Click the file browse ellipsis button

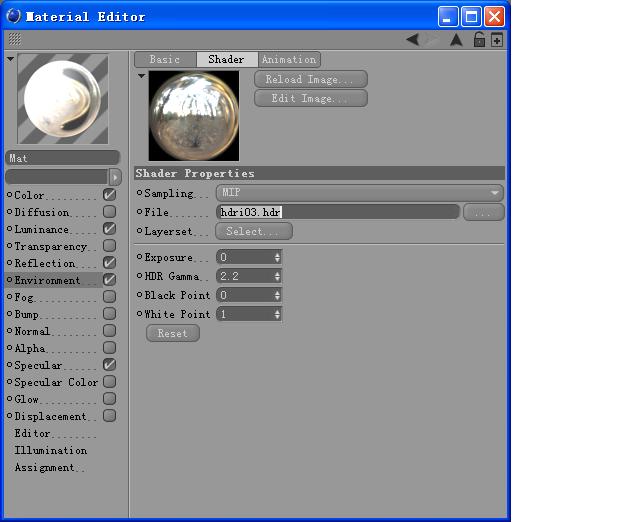(484, 212)
